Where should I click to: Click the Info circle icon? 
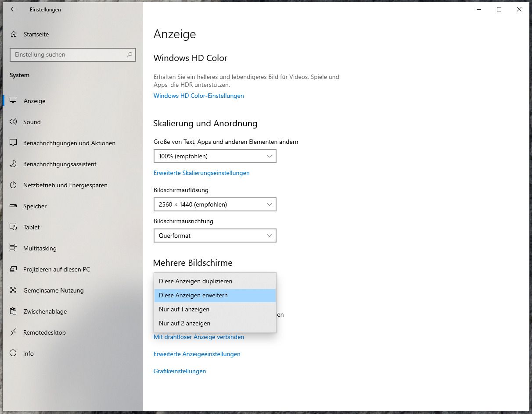[x=13, y=353]
